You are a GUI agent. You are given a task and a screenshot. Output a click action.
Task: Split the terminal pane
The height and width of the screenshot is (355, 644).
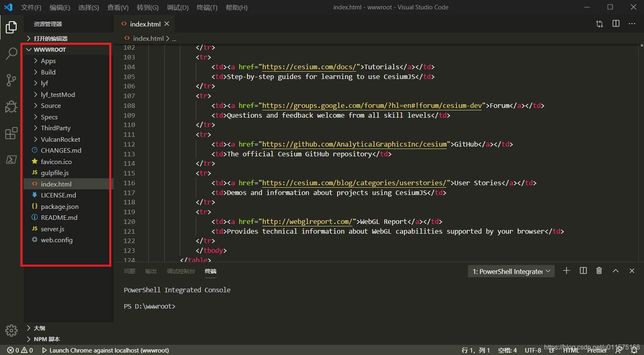coord(583,271)
